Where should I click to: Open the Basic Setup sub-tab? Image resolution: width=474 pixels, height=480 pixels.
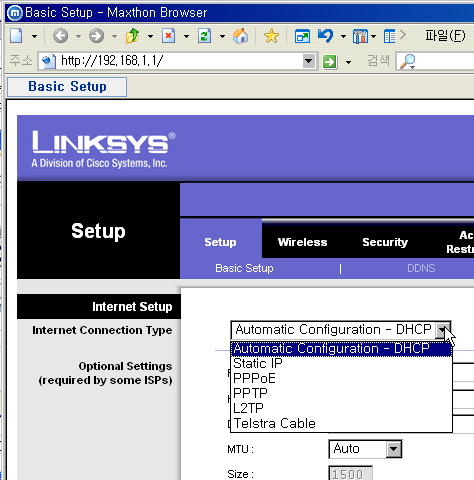244,268
